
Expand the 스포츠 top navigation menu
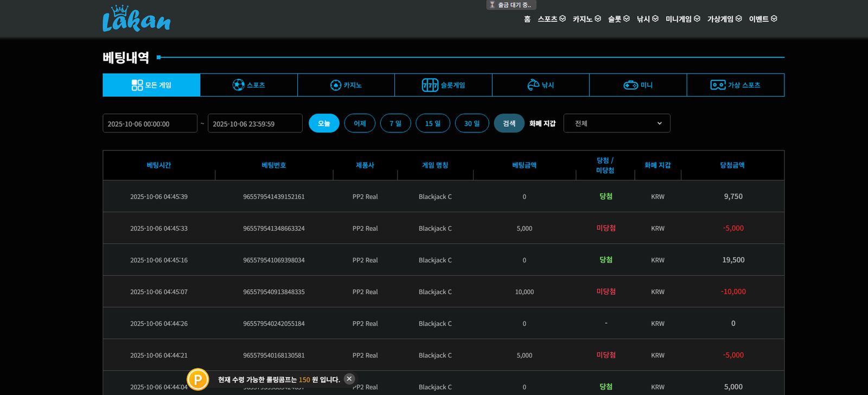point(551,19)
